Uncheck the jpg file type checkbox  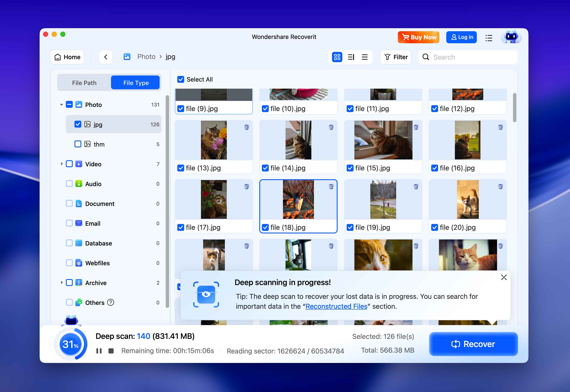78,124
